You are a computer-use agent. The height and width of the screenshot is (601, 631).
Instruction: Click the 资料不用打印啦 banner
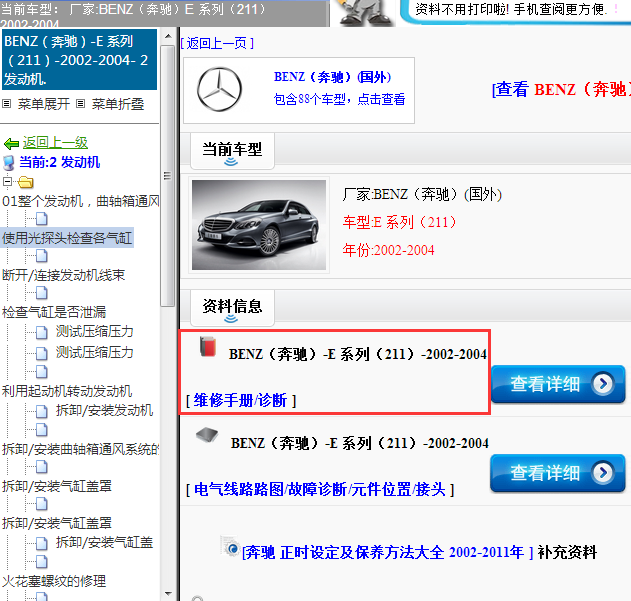point(516,11)
